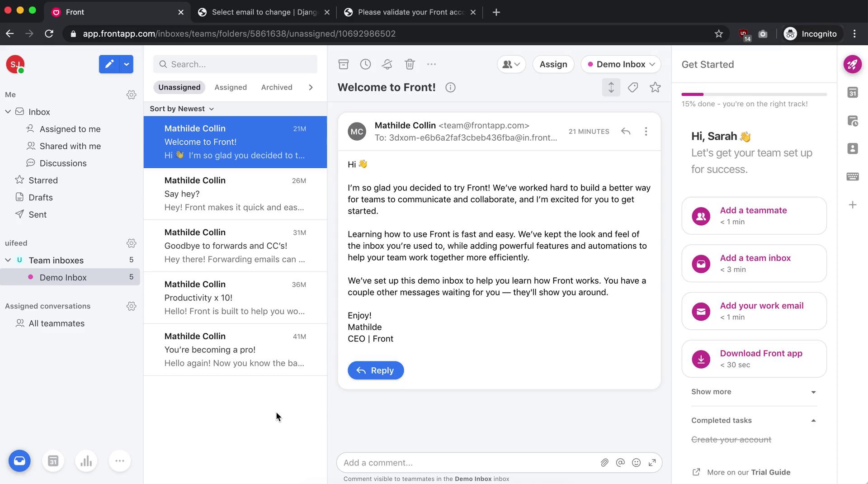Switch to the Assigned tab
The height and width of the screenshot is (484, 868).
[x=231, y=87]
